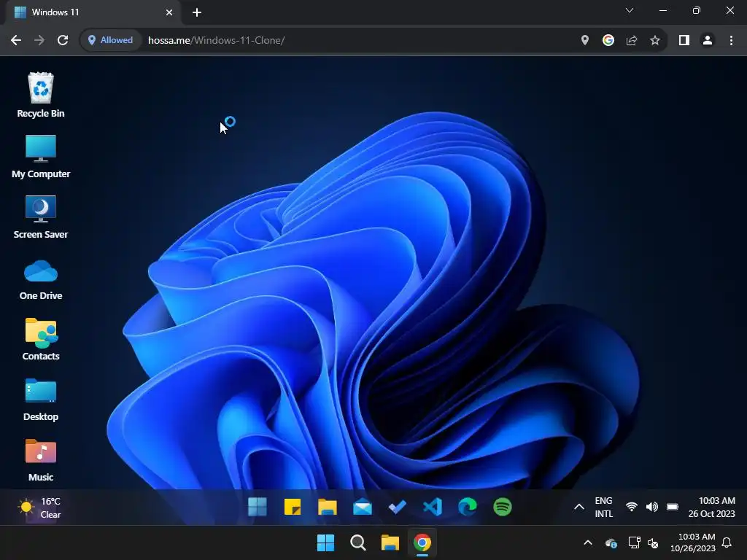Image resolution: width=747 pixels, height=560 pixels.
Task: Open the Desktop folder icon
Action: tap(41, 399)
